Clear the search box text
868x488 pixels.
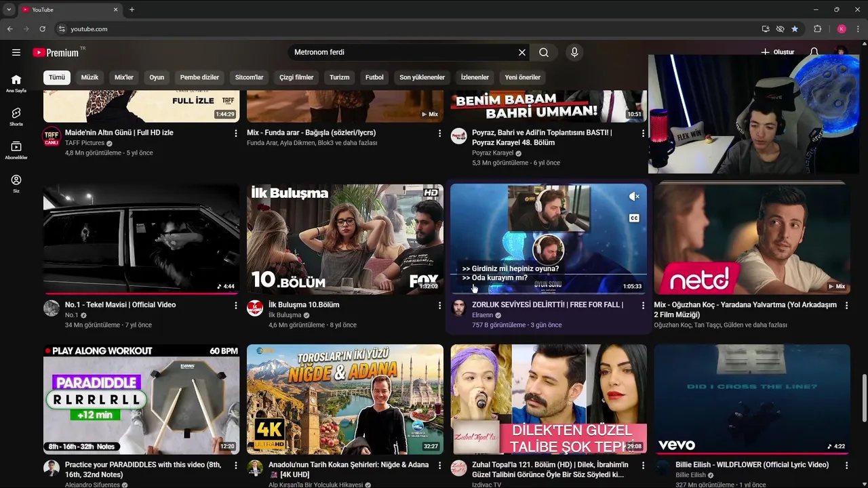[521, 52]
